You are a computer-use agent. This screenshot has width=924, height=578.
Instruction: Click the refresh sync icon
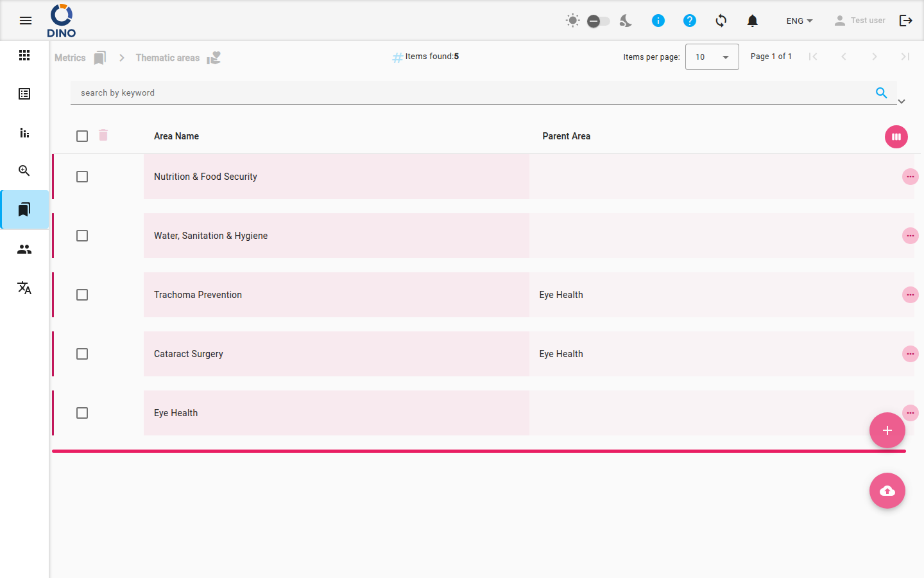(x=721, y=21)
